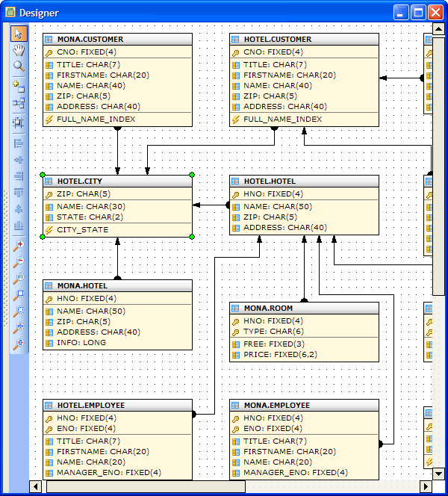Image resolution: width=448 pixels, height=496 pixels.
Task: Click CITY_STATE index in HOTEL.CITY
Action: (x=82, y=230)
